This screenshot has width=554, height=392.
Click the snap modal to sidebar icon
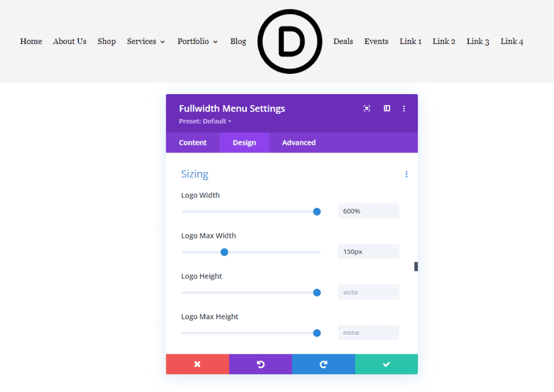click(x=387, y=109)
